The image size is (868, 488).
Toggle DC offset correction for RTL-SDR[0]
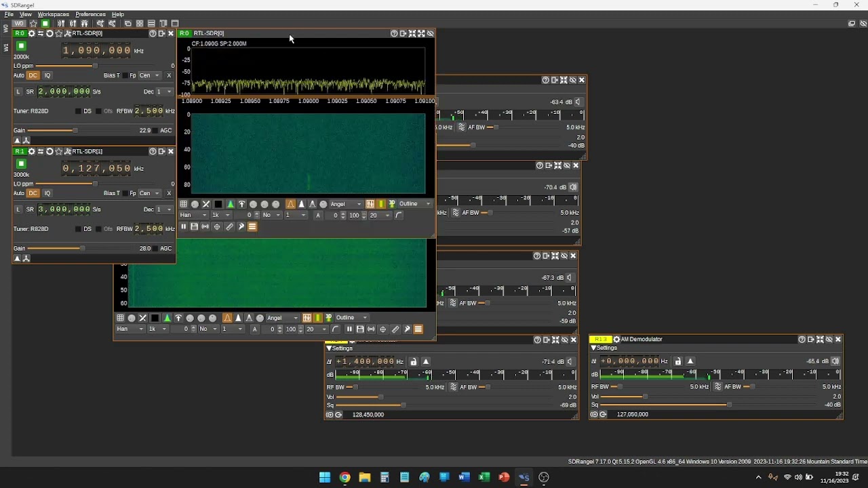[x=33, y=75]
